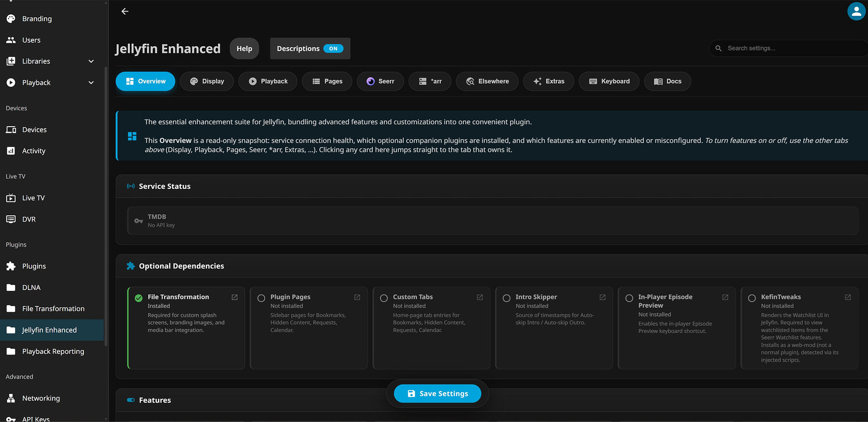
Task: Click the search magnifier icon
Action: [x=719, y=48]
